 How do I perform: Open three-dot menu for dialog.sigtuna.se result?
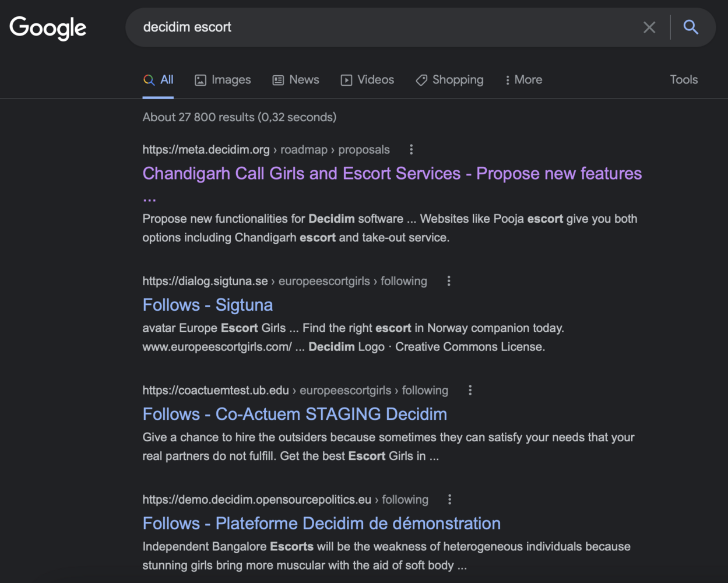(x=448, y=281)
